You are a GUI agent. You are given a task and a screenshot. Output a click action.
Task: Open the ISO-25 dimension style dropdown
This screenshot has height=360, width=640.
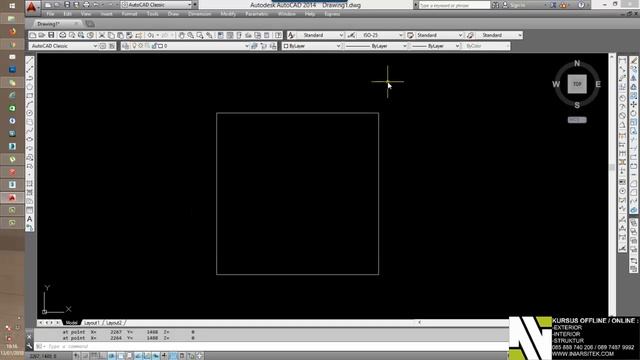coord(380,36)
